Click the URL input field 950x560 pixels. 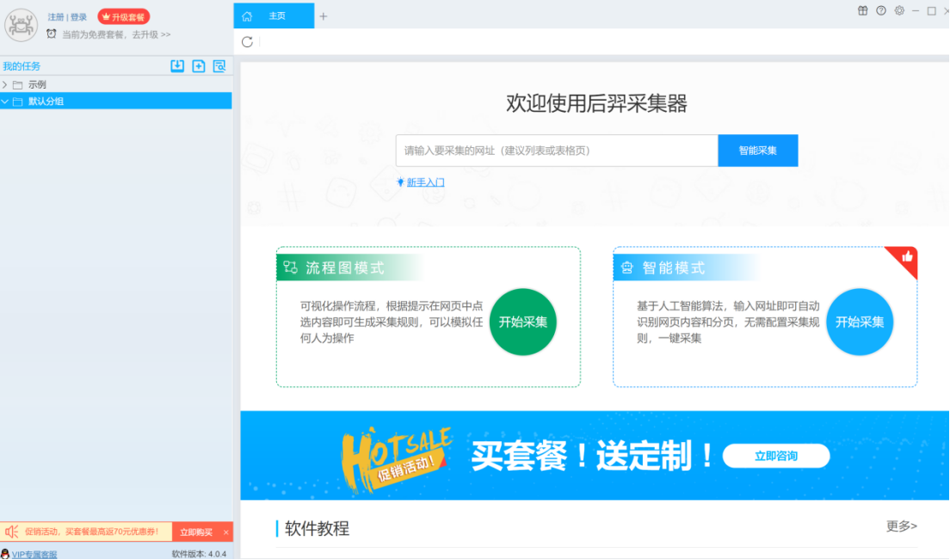click(557, 151)
